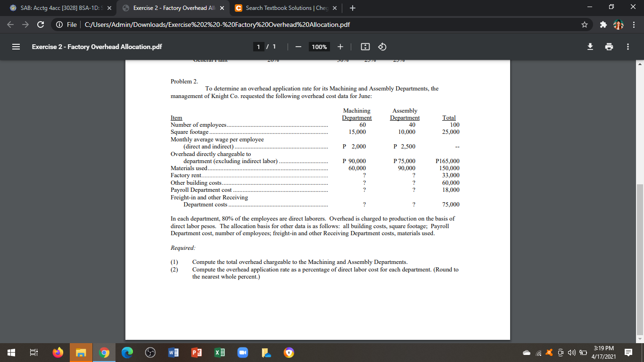
Task: Click the Payroll Department cost total 18,000
Action: (x=451, y=190)
